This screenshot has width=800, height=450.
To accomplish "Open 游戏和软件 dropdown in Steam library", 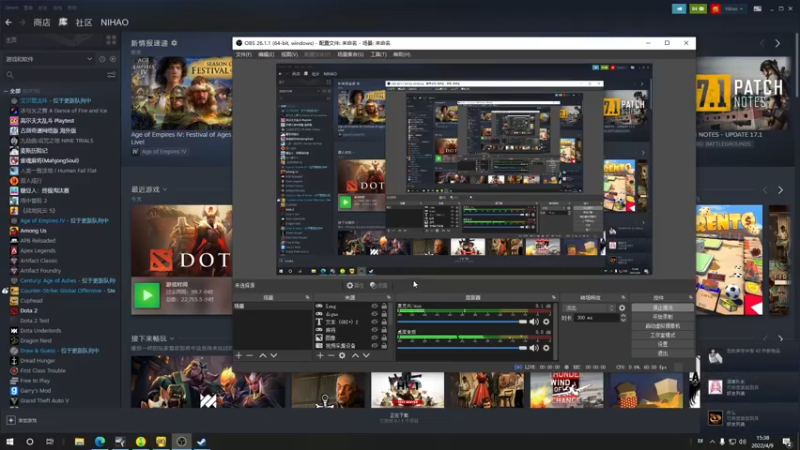I will (49, 59).
